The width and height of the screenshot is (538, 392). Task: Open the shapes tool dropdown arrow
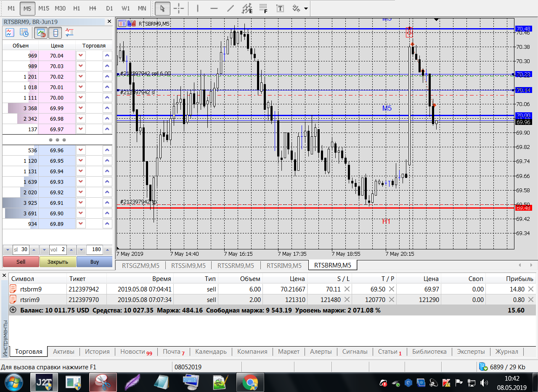[306, 8]
